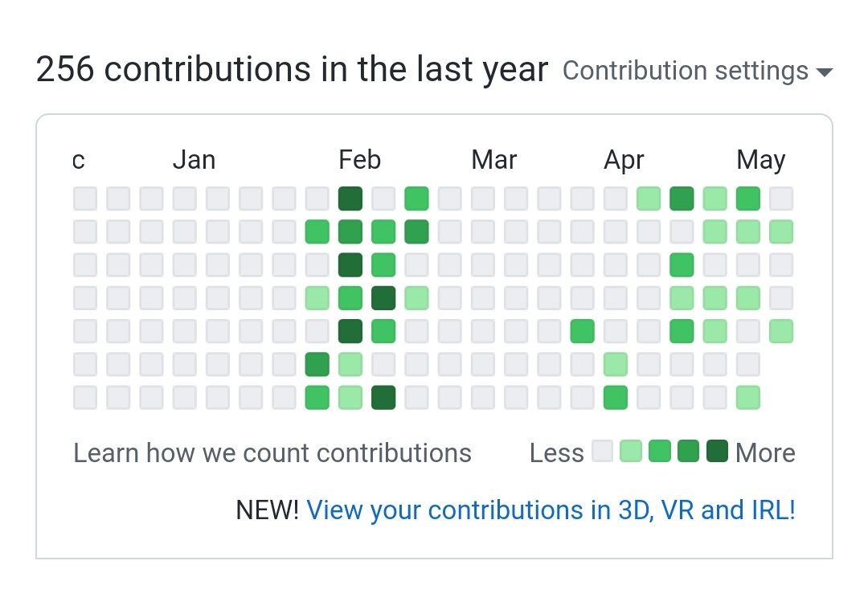Image resolution: width=868 pixels, height=614 pixels.
Task: Click the first gray cell in the top-left corner
Action: 85,199
